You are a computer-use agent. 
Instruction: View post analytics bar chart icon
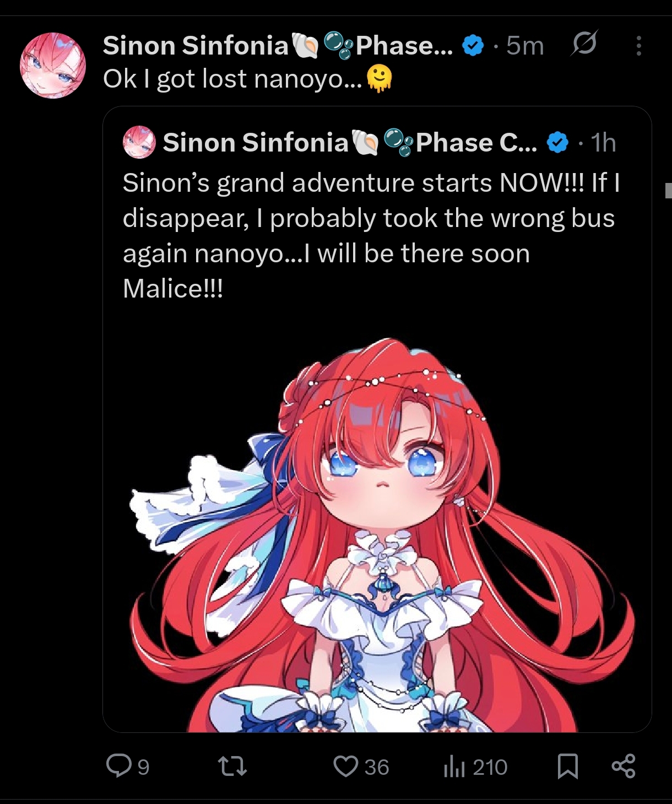[x=454, y=767]
